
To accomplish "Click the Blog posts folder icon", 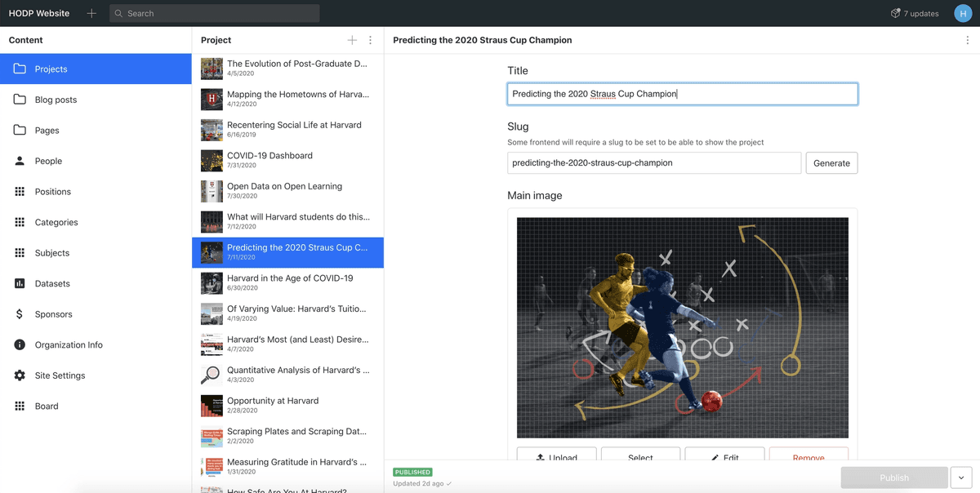I will click(x=20, y=100).
